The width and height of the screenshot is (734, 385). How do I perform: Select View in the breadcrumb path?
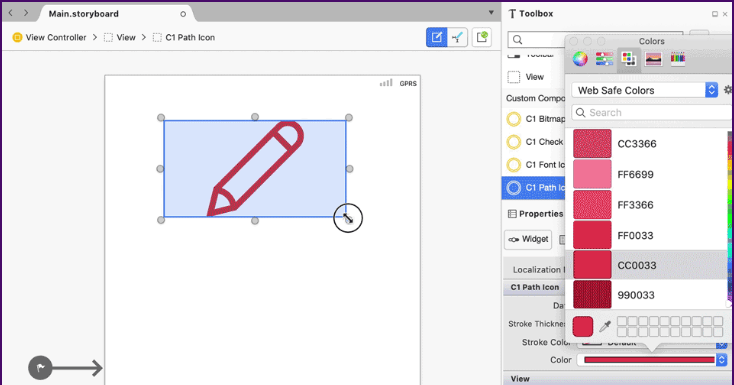pos(120,37)
